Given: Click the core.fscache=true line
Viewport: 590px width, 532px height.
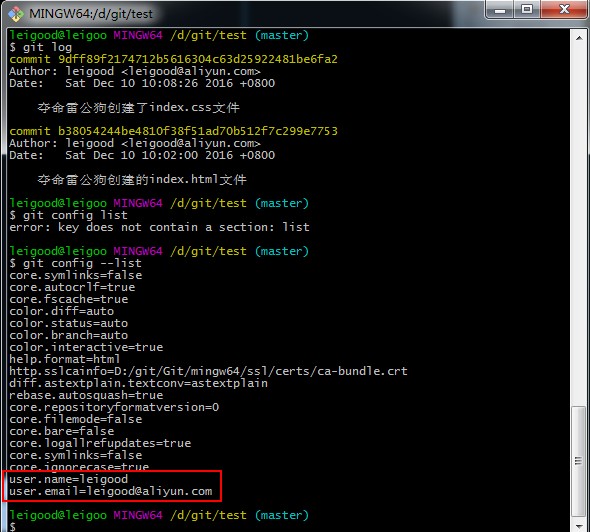Looking at the screenshot, I should (x=68, y=299).
